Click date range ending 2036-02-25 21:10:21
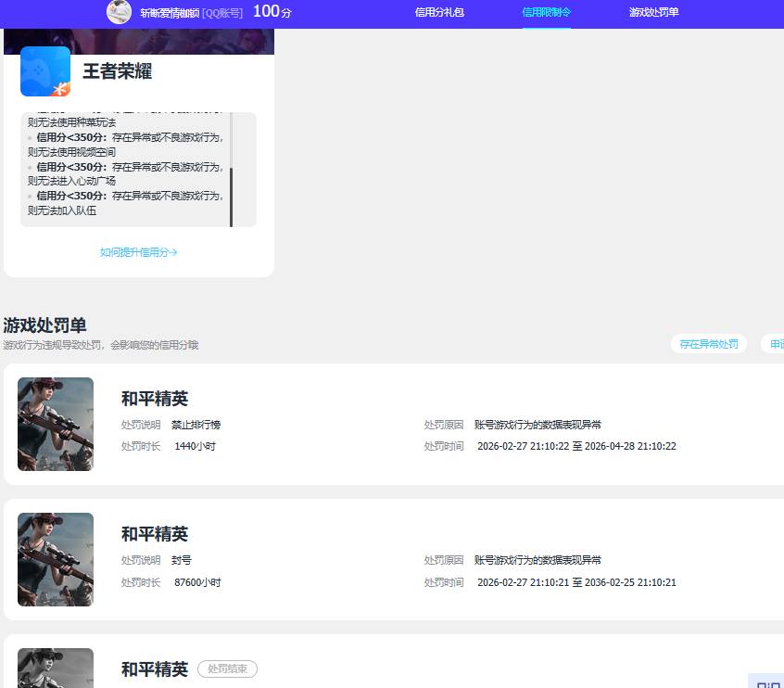The image size is (784, 688). [576, 582]
